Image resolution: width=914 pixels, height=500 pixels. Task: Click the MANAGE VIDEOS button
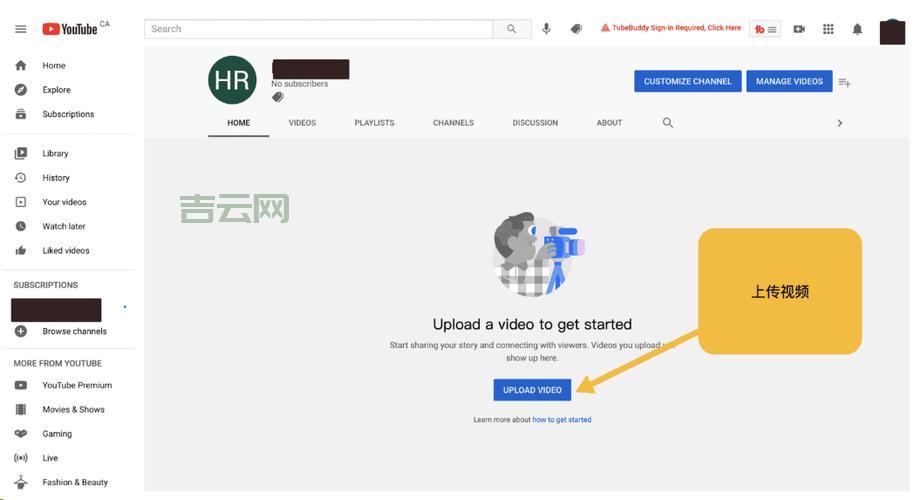789,82
